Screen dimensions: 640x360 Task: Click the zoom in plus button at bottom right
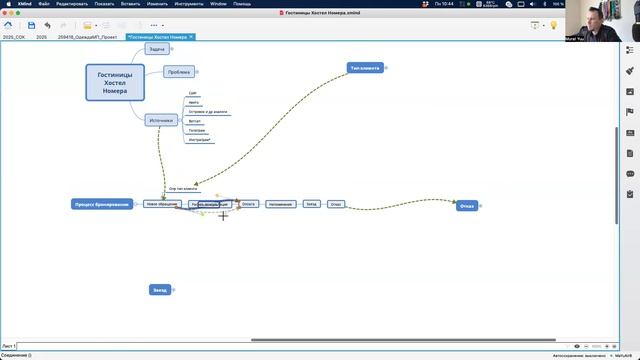tap(607, 346)
